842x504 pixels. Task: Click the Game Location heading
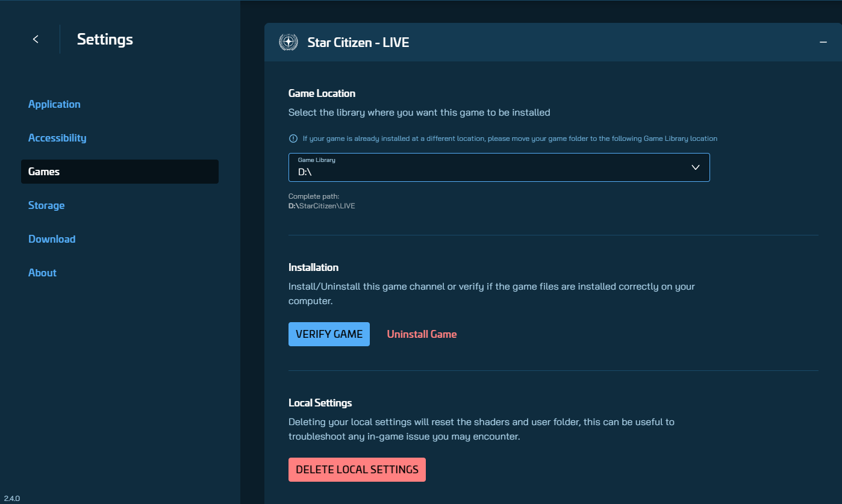[x=322, y=93]
